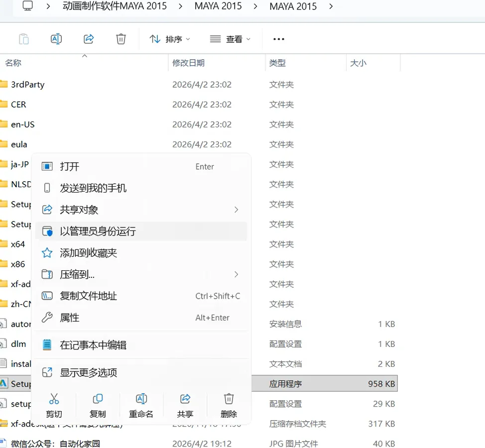Viewport: 485px width, 448px height.
Task: Click the rename icon in the top toolbar
Action: pyautogui.click(x=56, y=39)
